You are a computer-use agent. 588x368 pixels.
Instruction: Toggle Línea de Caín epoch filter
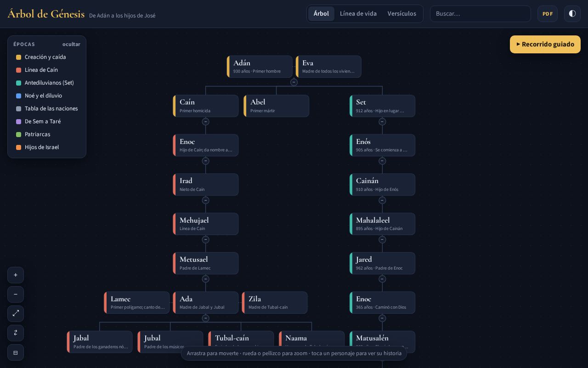click(x=46, y=70)
